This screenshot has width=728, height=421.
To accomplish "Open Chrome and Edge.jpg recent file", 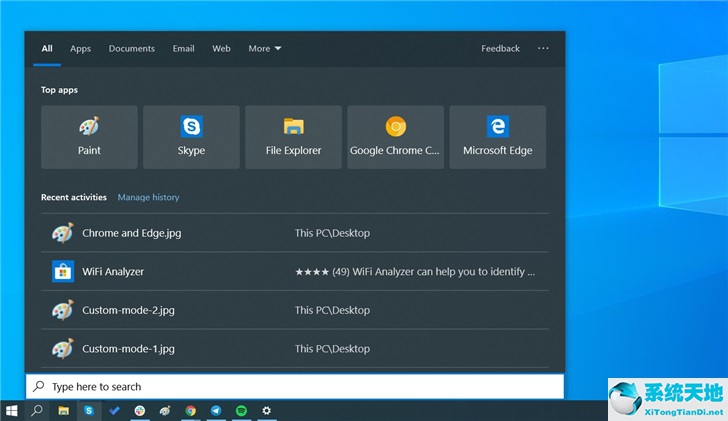I will click(295, 233).
